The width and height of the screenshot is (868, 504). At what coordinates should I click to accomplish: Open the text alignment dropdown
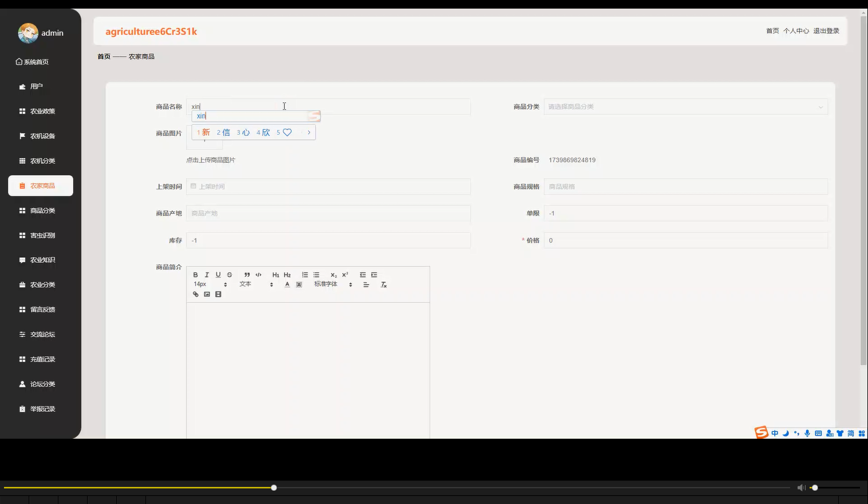(366, 285)
